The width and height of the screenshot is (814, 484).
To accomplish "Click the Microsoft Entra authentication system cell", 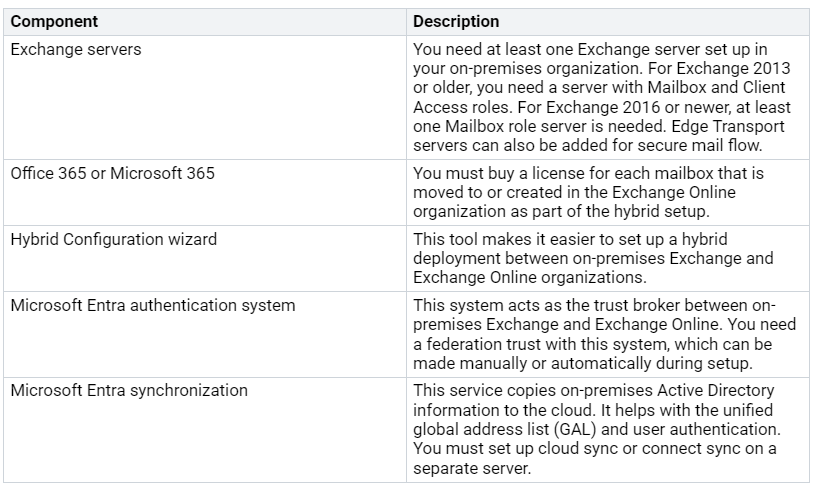I will pos(205,334).
